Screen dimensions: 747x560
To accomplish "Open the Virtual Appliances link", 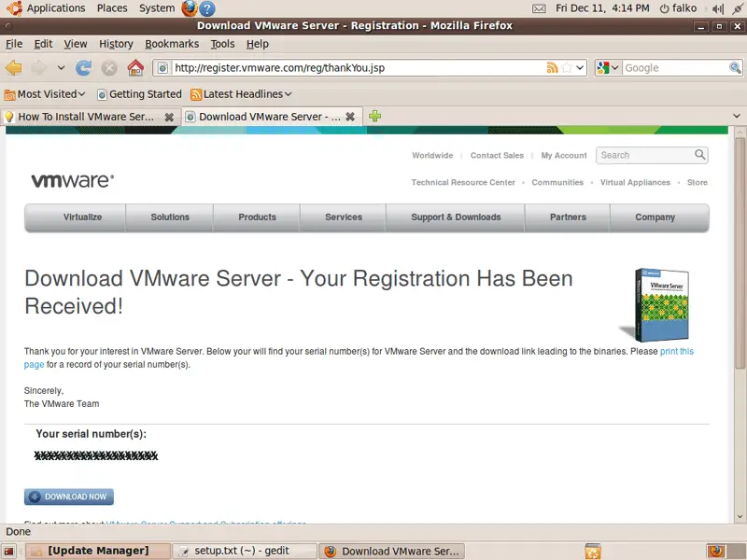I will click(x=635, y=182).
